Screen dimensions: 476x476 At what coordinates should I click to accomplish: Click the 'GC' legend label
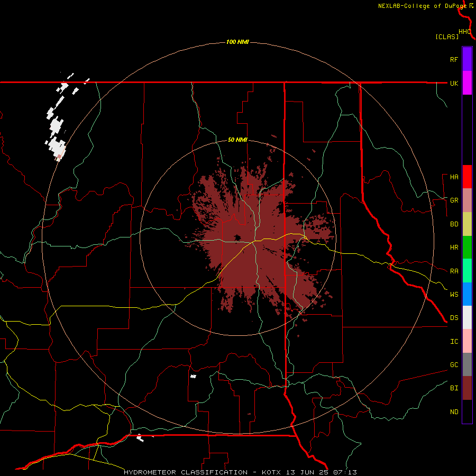coord(454,365)
